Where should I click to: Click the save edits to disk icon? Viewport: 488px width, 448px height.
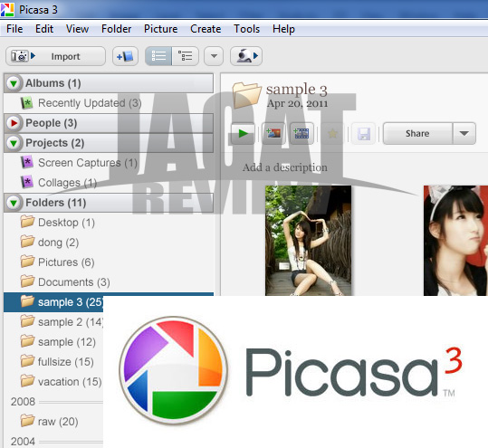(x=364, y=134)
